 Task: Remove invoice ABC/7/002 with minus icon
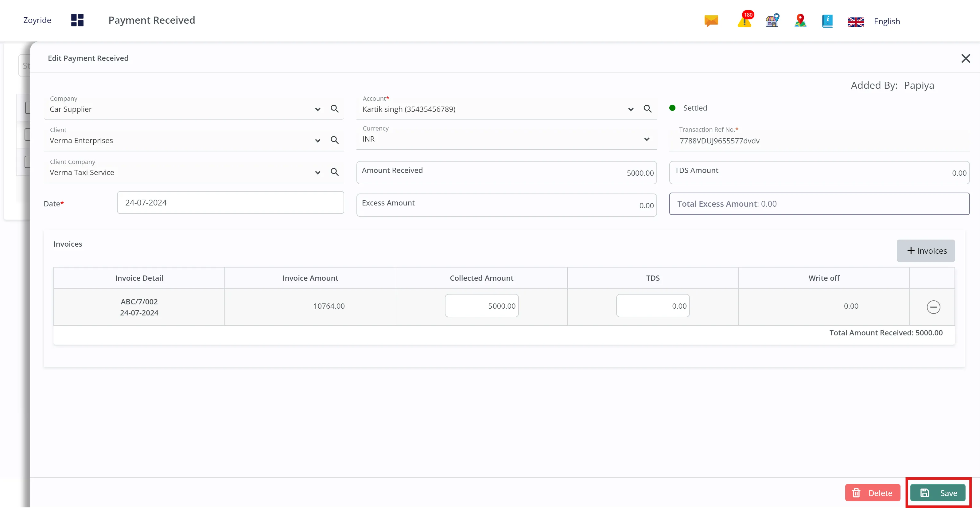click(x=933, y=307)
